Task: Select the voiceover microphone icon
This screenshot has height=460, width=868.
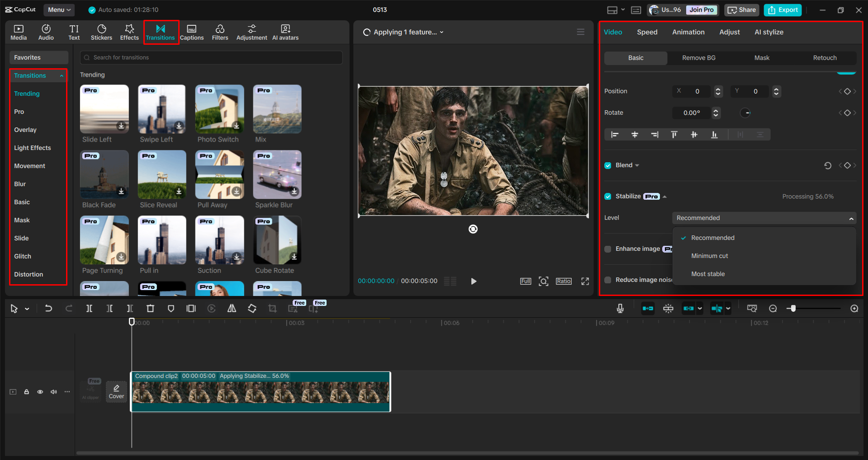Action: pyautogui.click(x=620, y=308)
